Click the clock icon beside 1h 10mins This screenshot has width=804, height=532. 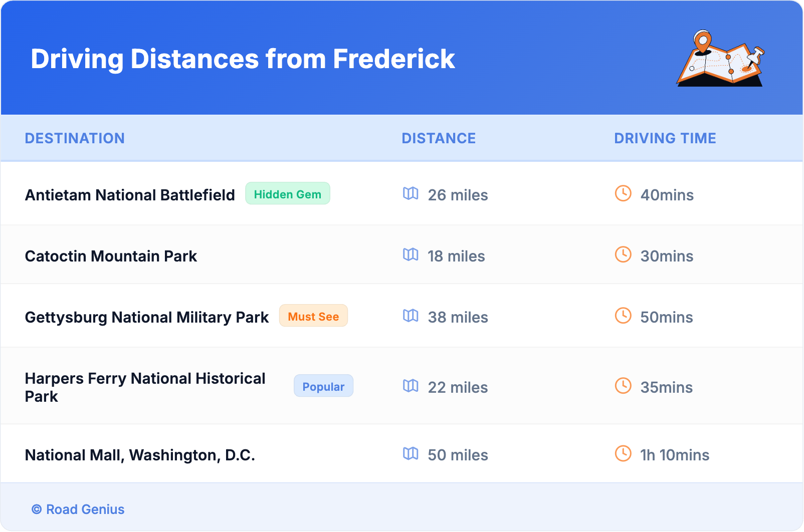[623, 453]
